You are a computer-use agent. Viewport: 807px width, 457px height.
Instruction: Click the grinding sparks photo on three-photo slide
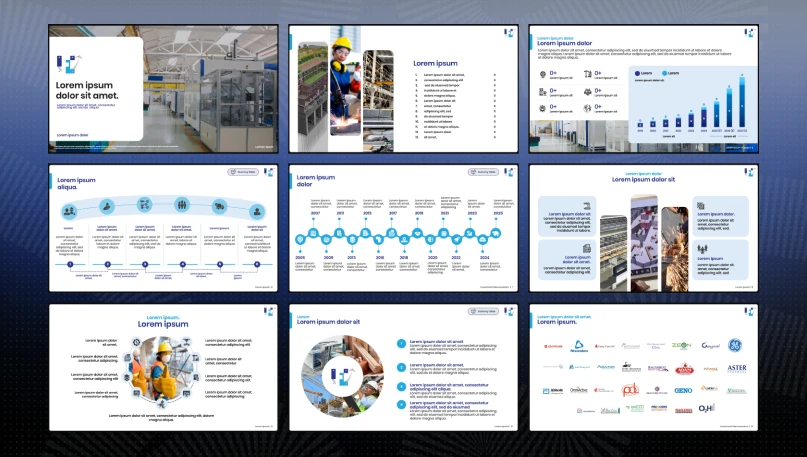pyautogui.click(x=675, y=249)
